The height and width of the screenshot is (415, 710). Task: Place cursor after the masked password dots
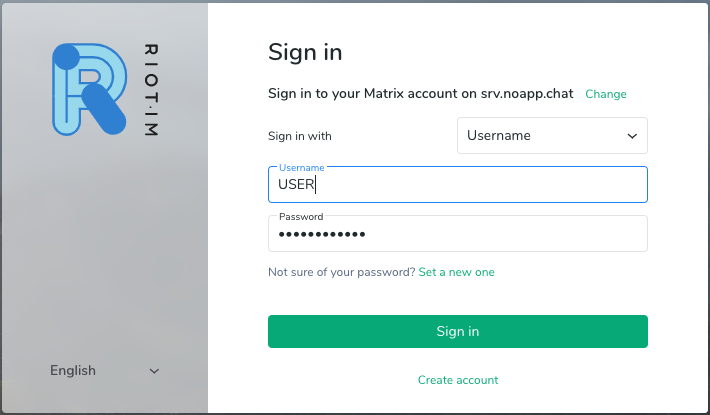[x=368, y=234]
